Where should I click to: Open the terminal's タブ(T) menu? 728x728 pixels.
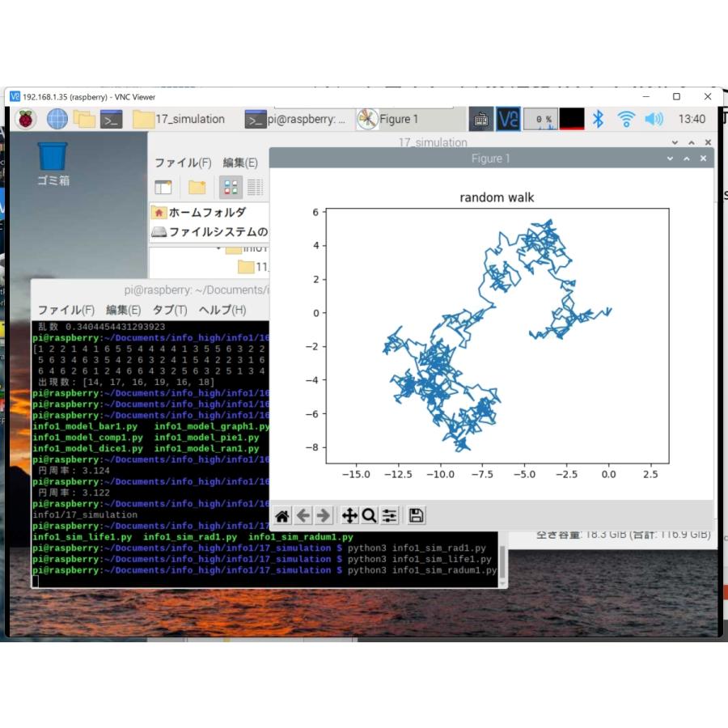[x=170, y=310]
